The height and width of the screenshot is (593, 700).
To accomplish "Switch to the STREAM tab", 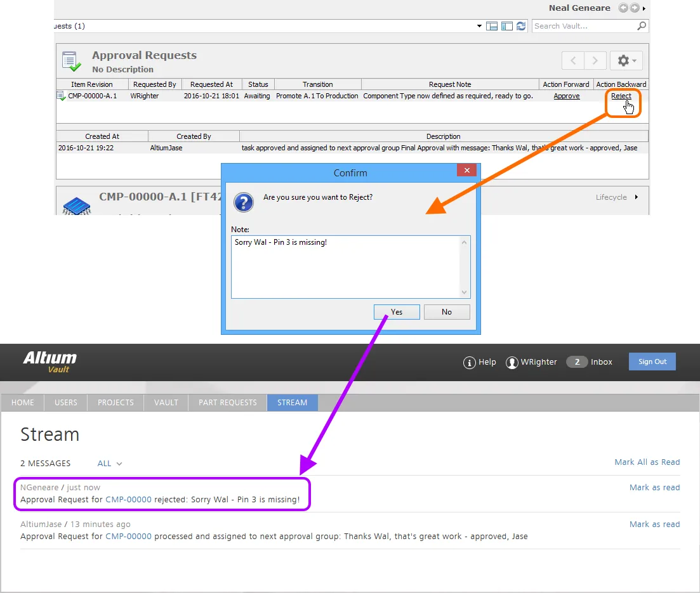I will tap(293, 403).
